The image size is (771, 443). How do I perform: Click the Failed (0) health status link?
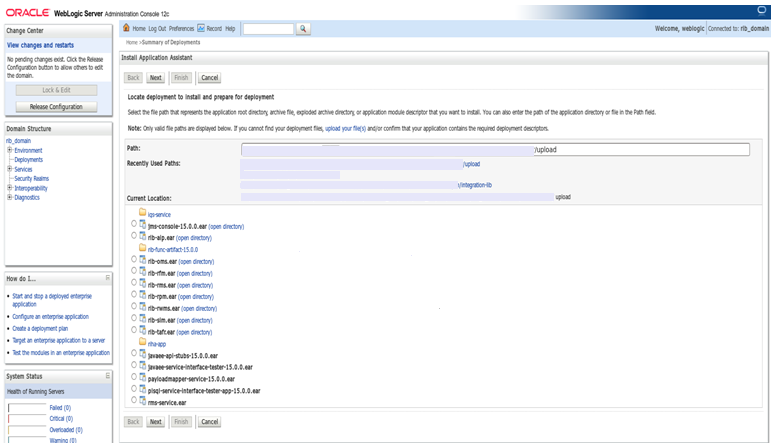[x=60, y=408]
